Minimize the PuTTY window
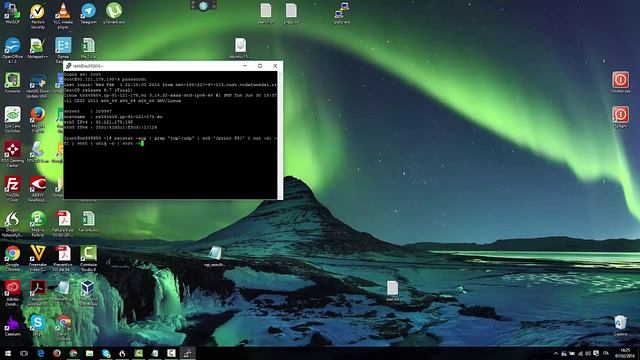The height and width of the screenshot is (360, 640). 245,66
